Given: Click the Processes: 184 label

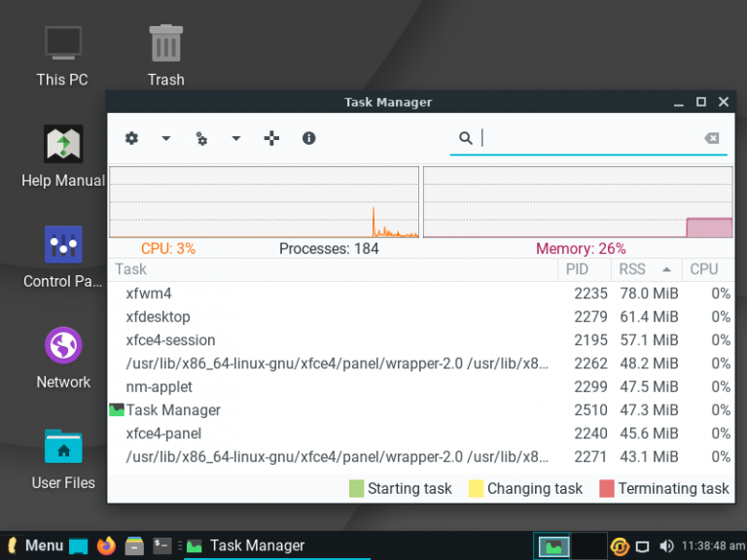Looking at the screenshot, I should click(329, 249).
